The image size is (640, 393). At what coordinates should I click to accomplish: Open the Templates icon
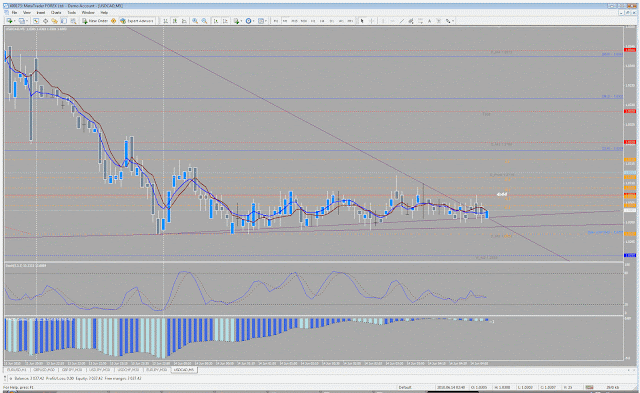pos(261,21)
